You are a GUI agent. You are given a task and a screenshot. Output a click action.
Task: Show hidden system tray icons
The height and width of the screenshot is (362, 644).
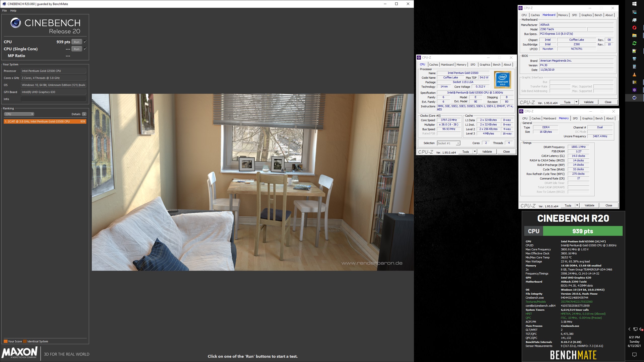[629, 329]
